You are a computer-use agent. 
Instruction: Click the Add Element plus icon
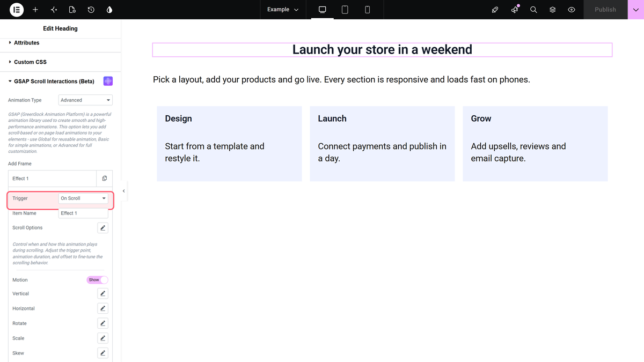35,10
